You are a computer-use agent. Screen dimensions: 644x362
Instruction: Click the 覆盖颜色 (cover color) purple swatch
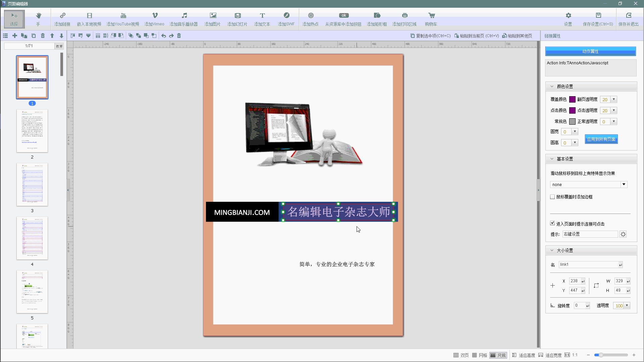point(572,99)
